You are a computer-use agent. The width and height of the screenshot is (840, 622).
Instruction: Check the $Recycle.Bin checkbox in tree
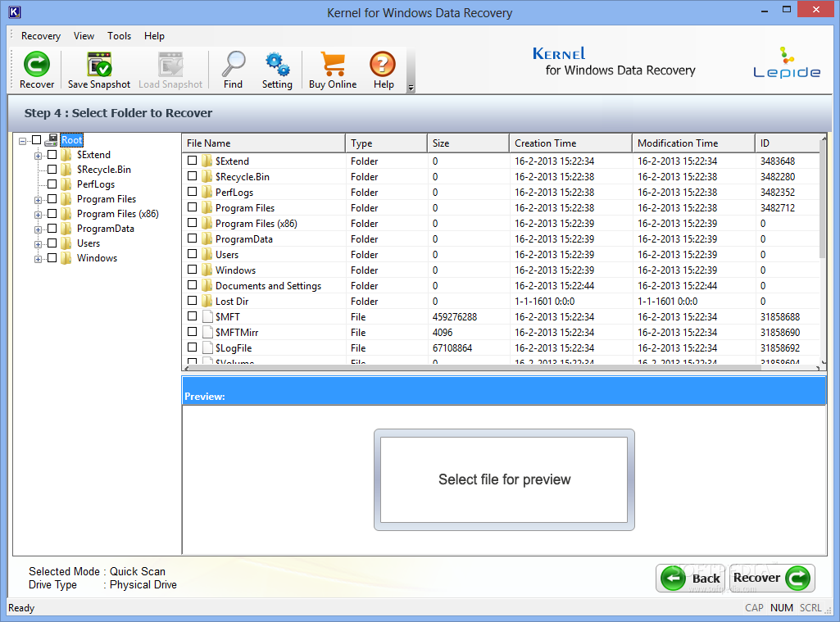pos(52,170)
